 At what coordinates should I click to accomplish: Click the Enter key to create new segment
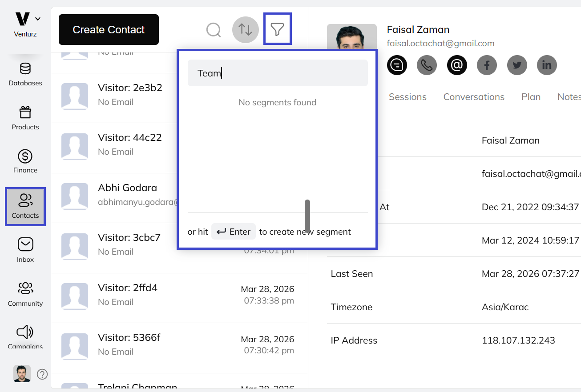[233, 231]
